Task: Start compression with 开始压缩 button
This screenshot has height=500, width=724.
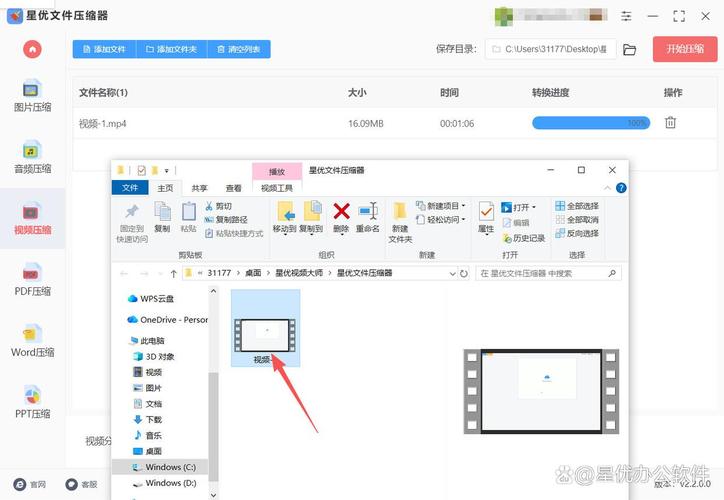Action: click(685, 49)
